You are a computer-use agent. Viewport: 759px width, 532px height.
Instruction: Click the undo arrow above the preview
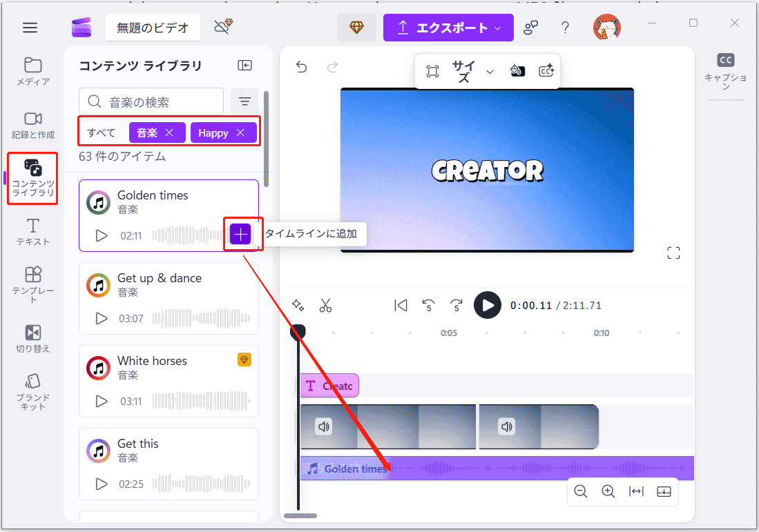pyautogui.click(x=300, y=67)
